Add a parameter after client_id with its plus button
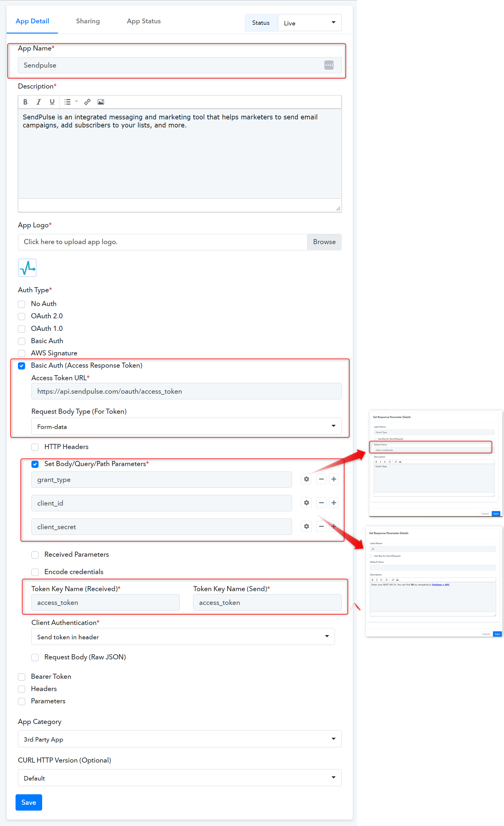Screen dimensions: 504x826 (334, 503)
